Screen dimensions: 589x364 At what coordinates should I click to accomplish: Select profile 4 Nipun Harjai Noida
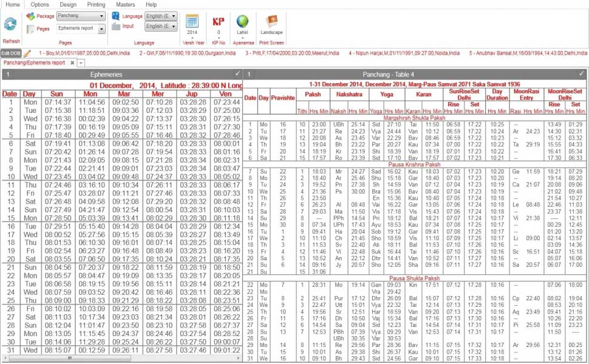(x=404, y=53)
